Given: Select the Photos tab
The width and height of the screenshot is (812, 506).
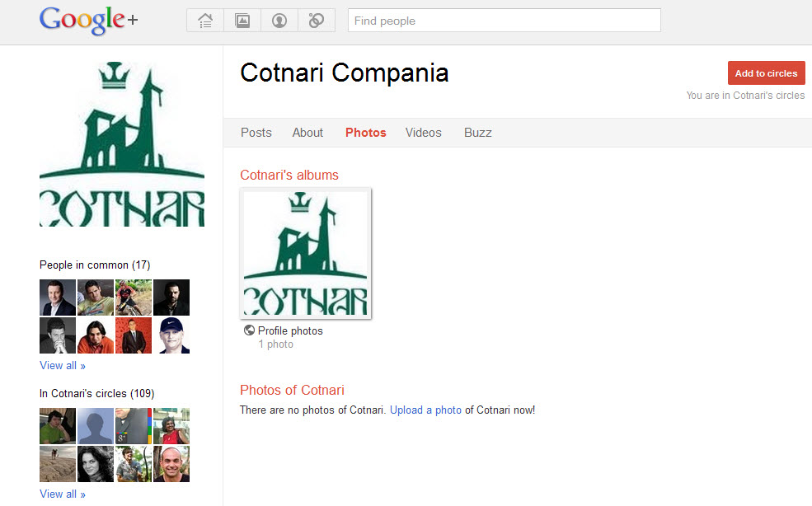Looking at the screenshot, I should click(366, 133).
